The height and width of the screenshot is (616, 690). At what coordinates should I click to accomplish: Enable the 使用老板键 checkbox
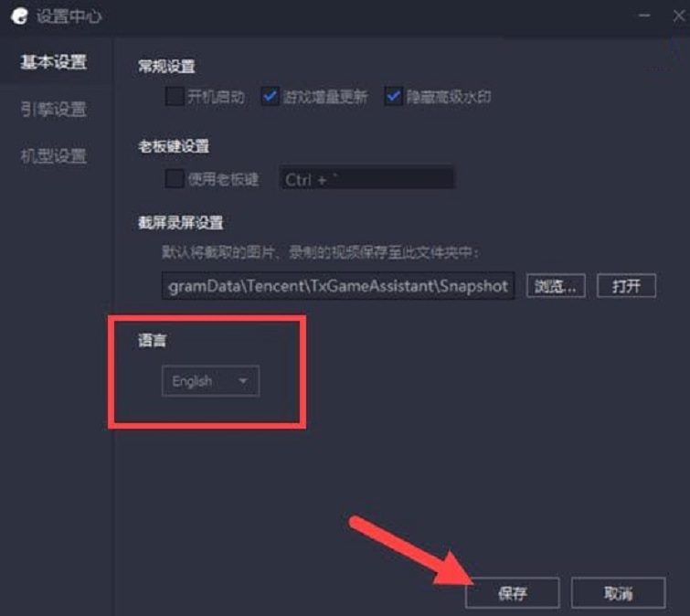(175, 178)
